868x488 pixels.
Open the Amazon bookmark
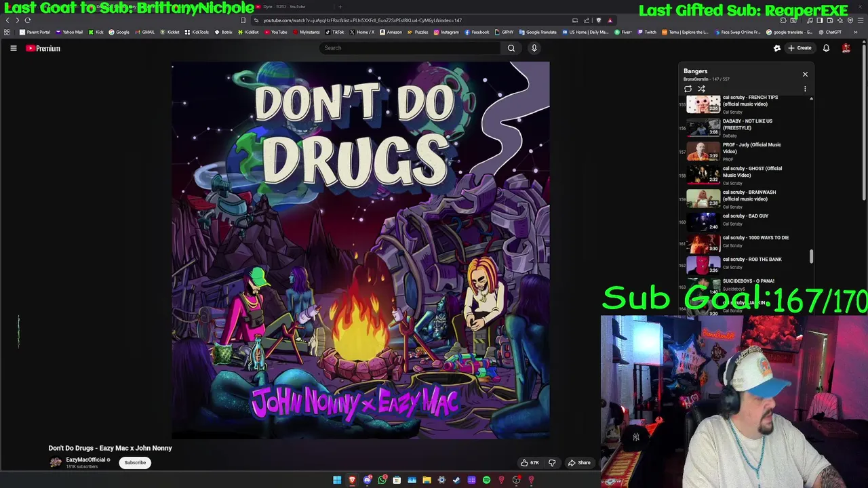point(391,32)
